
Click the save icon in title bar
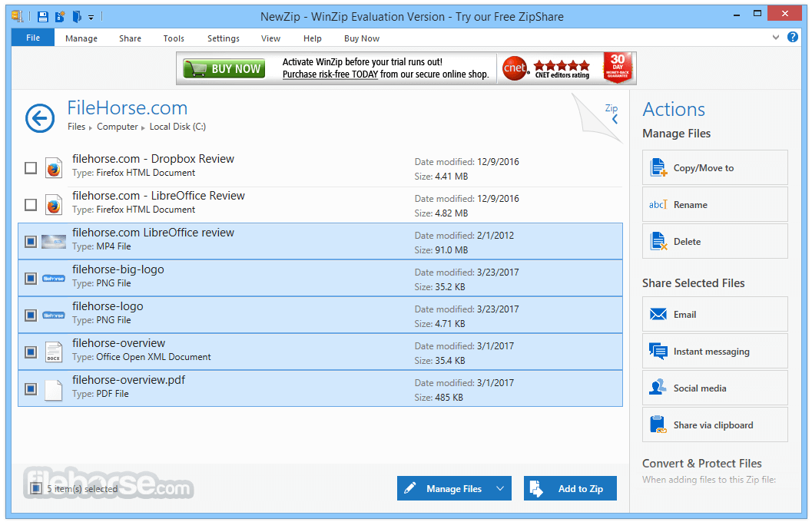tap(43, 17)
